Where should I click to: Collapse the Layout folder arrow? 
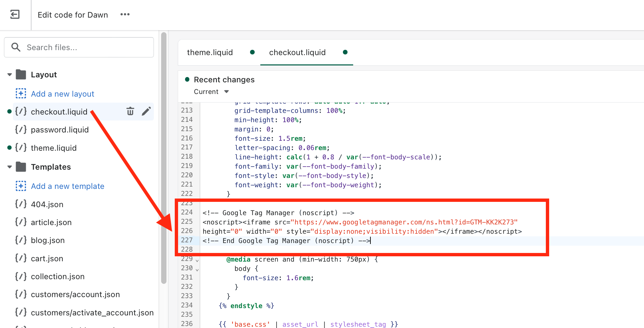click(x=10, y=75)
